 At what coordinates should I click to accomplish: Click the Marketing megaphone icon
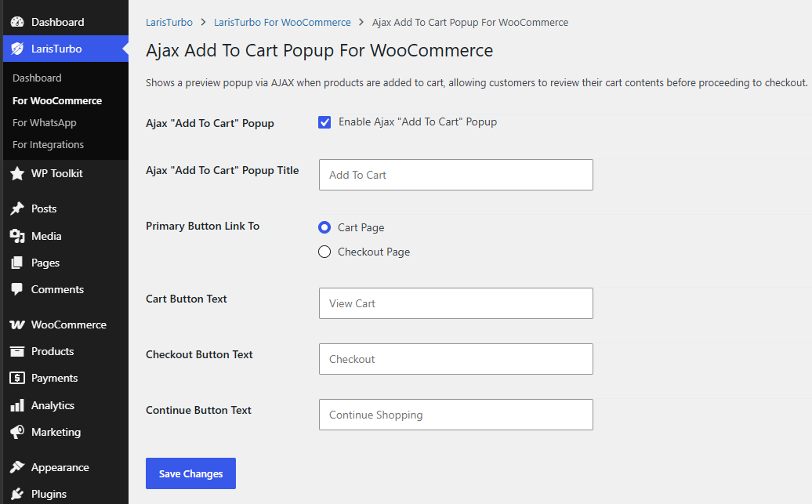click(x=17, y=432)
